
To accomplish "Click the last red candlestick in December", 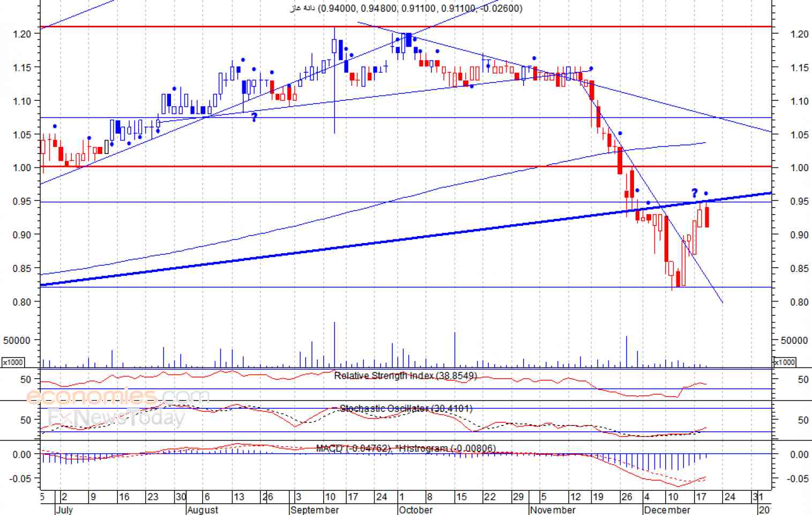I will pos(707,217).
